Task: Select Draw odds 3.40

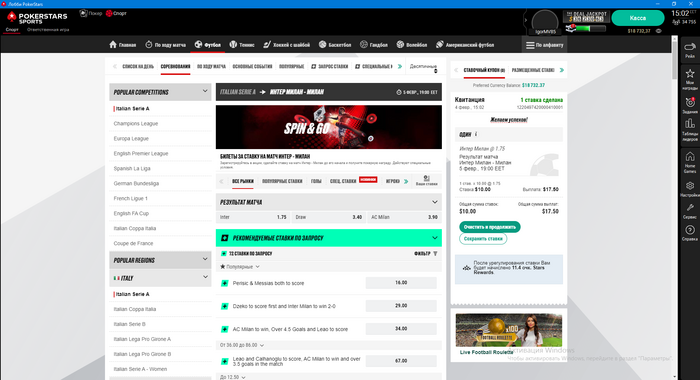Action: pyautogui.click(x=328, y=217)
